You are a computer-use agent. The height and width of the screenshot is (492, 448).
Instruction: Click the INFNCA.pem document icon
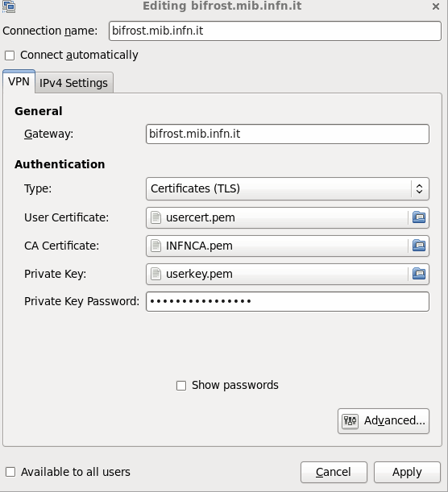tap(156, 246)
